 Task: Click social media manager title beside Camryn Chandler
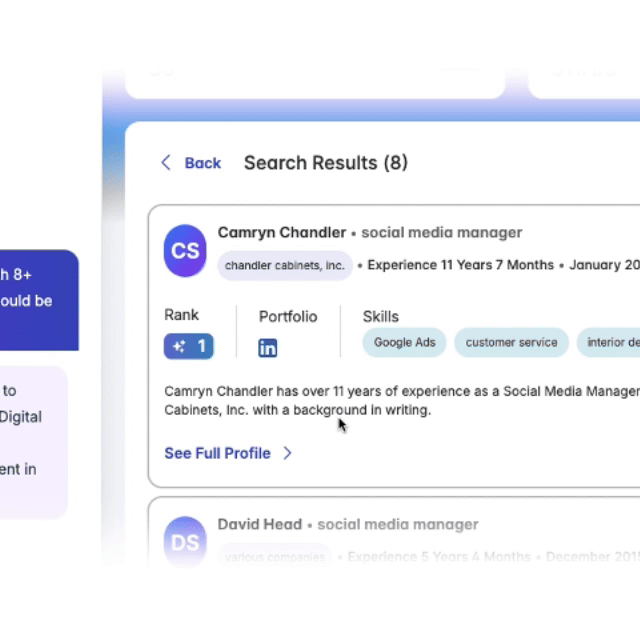tap(442, 233)
